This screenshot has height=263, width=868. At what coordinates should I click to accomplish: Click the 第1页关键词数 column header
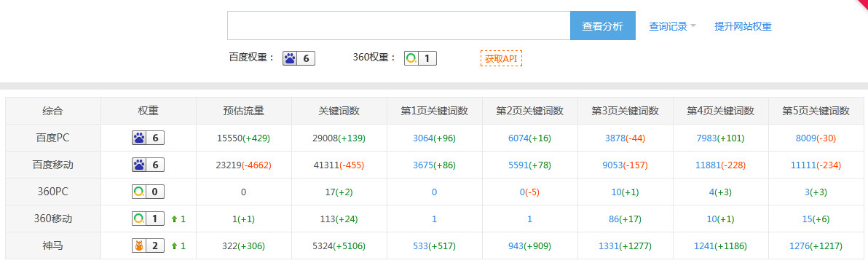click(x=435, y=111)
